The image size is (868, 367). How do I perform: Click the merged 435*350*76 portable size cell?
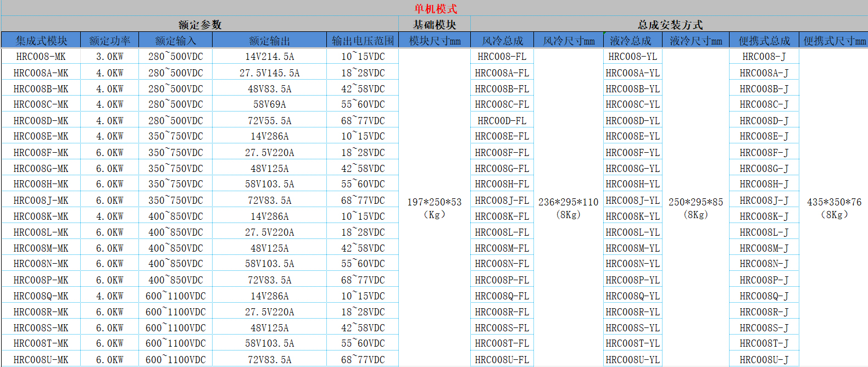[834, 208]
